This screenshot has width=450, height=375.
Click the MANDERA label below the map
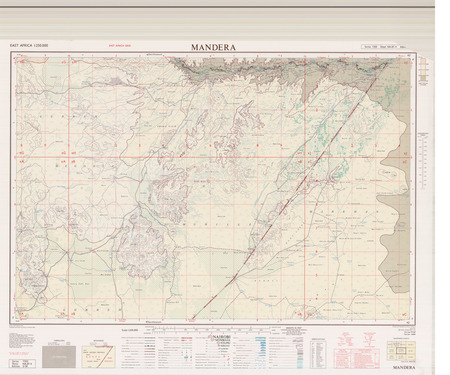click(404, 367)
